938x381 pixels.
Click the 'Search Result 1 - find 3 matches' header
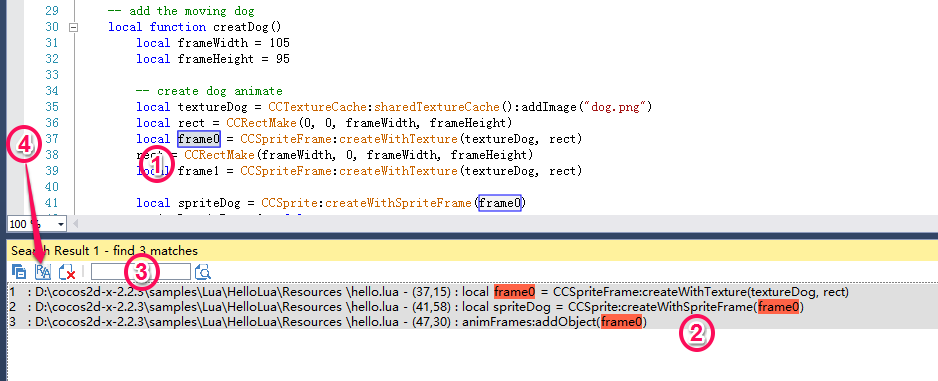pos(104,251)
